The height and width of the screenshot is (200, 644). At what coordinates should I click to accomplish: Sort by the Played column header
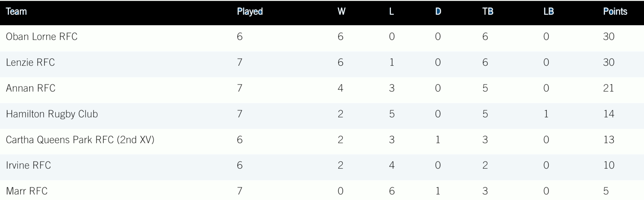coord(250,12)
